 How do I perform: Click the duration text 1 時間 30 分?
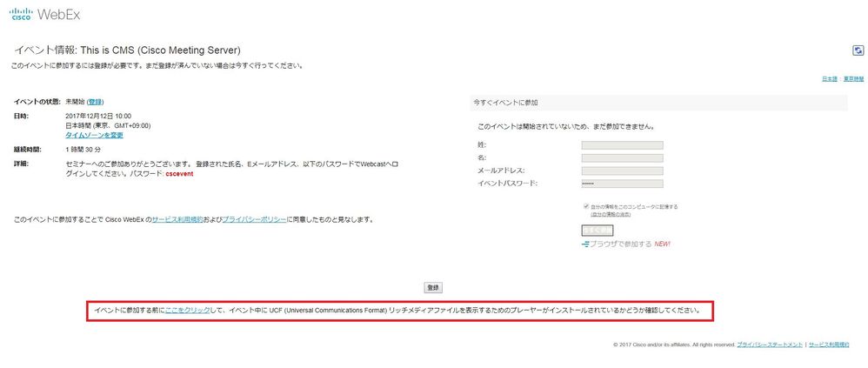click(83, 150)
